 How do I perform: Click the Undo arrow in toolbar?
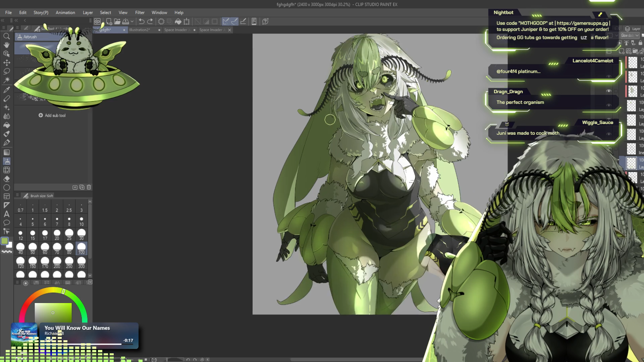point(142,21)
